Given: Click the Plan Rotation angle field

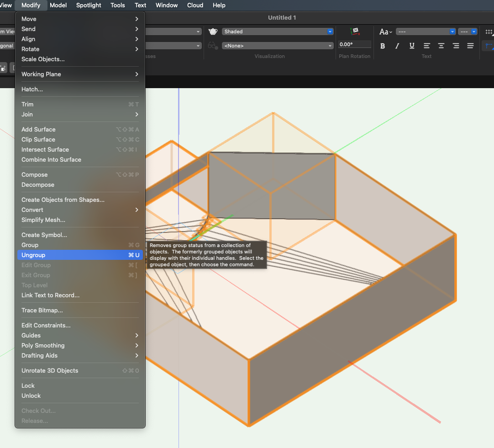Looking at the screenshot, I should click(x=355, y=44).
